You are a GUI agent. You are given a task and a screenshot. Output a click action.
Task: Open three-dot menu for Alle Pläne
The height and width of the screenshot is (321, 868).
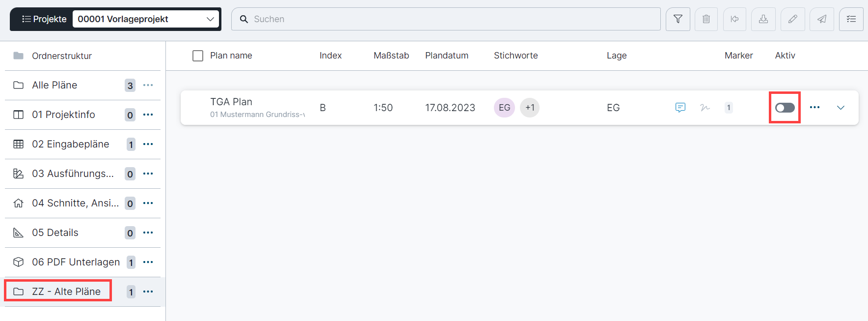pyautogui.click(x=148, y=85)
